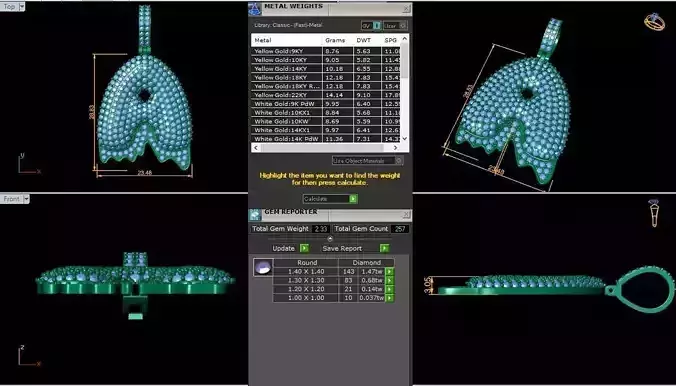The width and height of the screenshot is (676, 386).
Task: Click the 3.05 thickness dimension label
Action: click(428, 285)
